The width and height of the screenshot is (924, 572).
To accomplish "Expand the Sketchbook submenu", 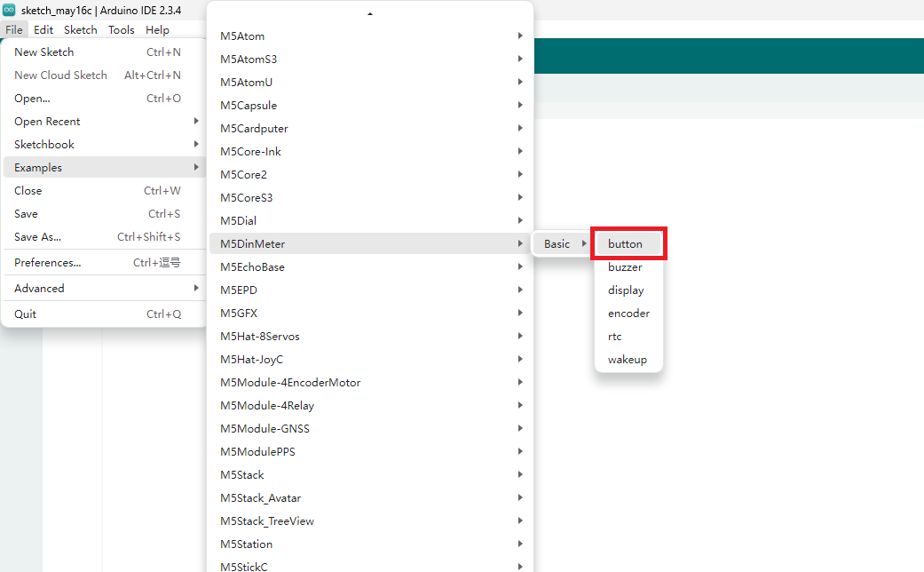I will 105,144.
